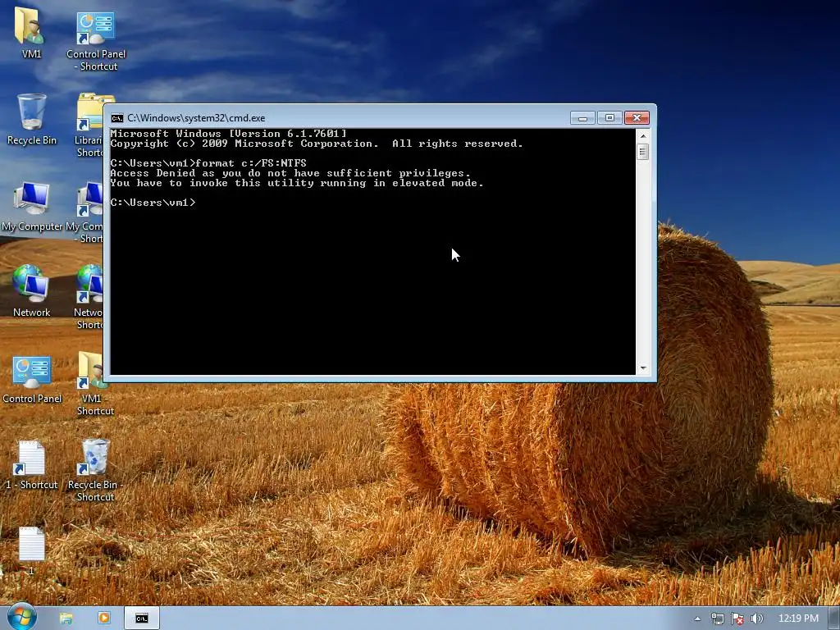
Task: Select the Network desktop icon
Action: 31,291
